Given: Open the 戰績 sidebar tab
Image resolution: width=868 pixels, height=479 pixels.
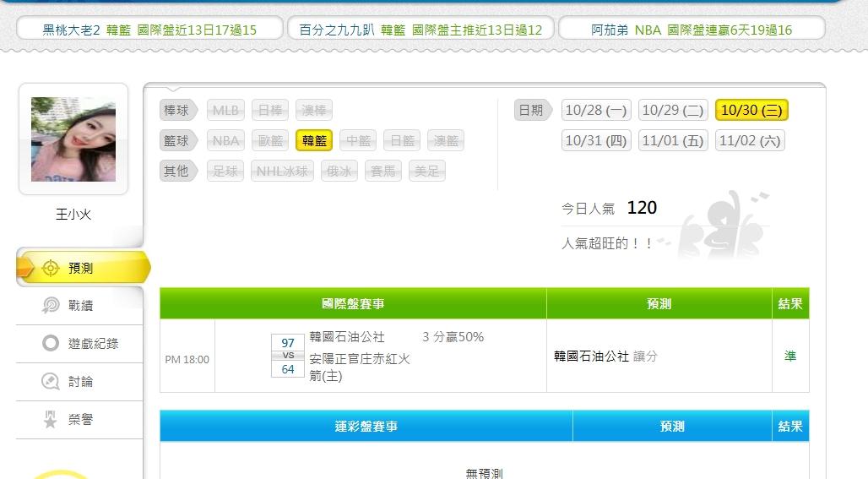Looking at the screenshot, I should (79, 306).
